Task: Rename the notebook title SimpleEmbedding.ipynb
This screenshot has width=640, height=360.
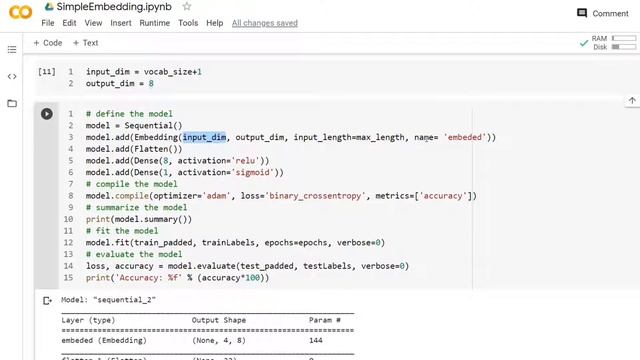Action: (x=114, y=7)
